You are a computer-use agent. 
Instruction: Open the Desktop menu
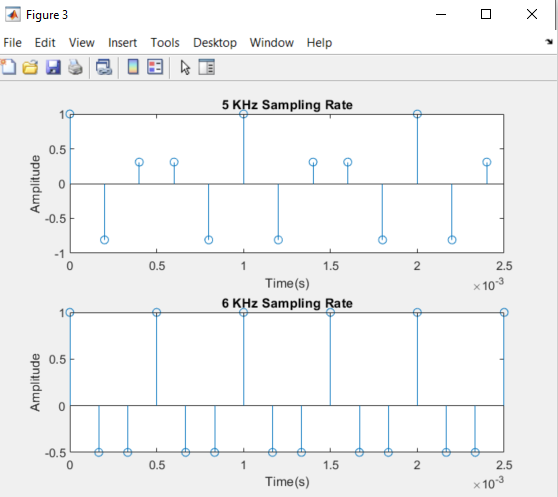(x=215, y=43)
